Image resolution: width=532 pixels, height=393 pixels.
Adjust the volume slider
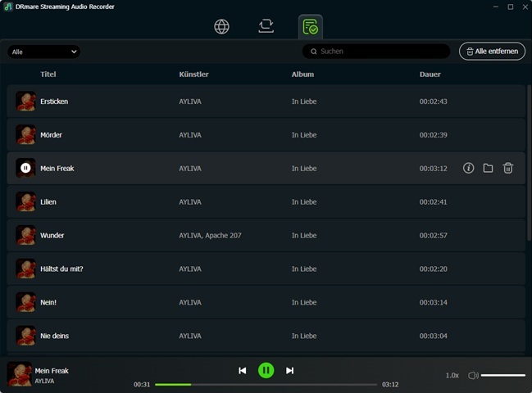coord(502,375)
